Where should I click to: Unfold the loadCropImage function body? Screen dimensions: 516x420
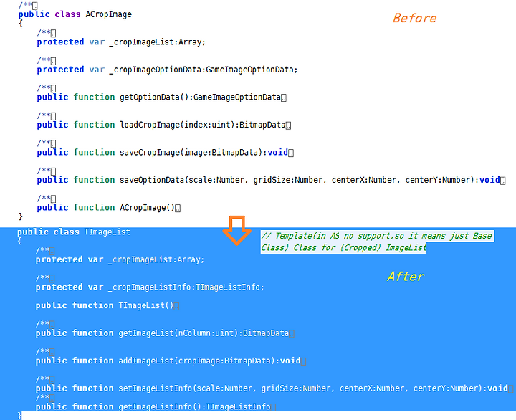click(288, 125)
